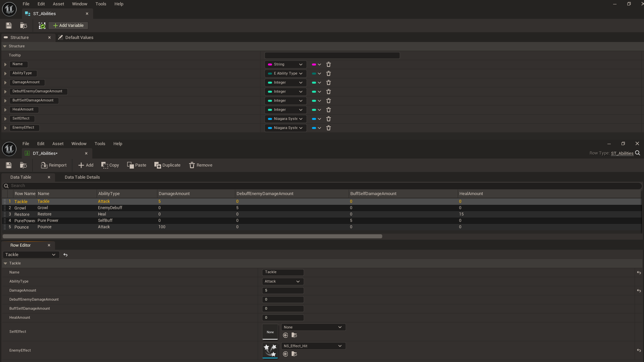644x362 pixels.
Task: Click magnifier icon next to Row Type
Action: click(638, 153)
